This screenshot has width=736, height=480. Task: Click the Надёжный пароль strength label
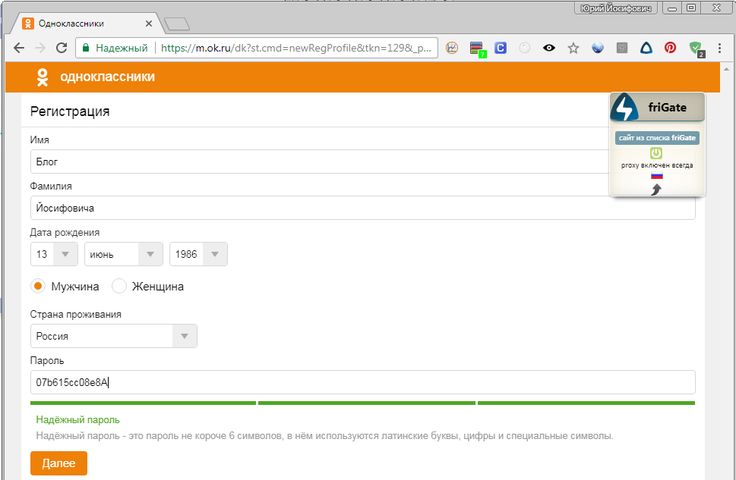tap(78, 419)
